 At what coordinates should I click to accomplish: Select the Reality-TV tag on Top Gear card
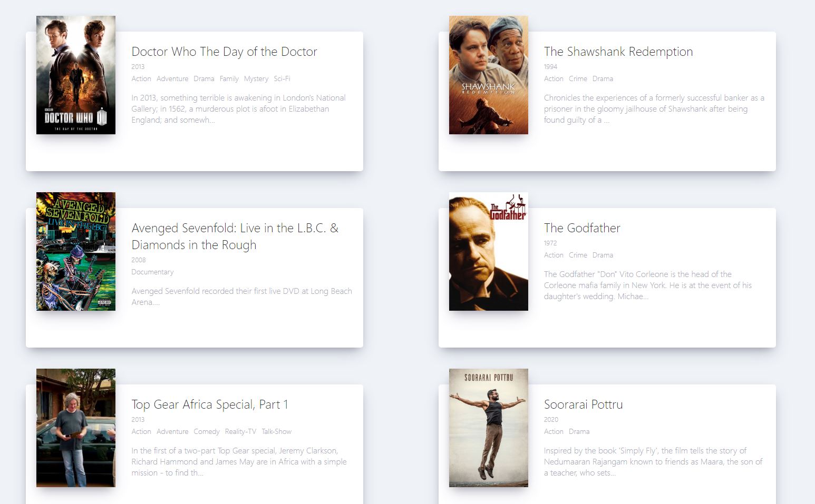(240, 431)
